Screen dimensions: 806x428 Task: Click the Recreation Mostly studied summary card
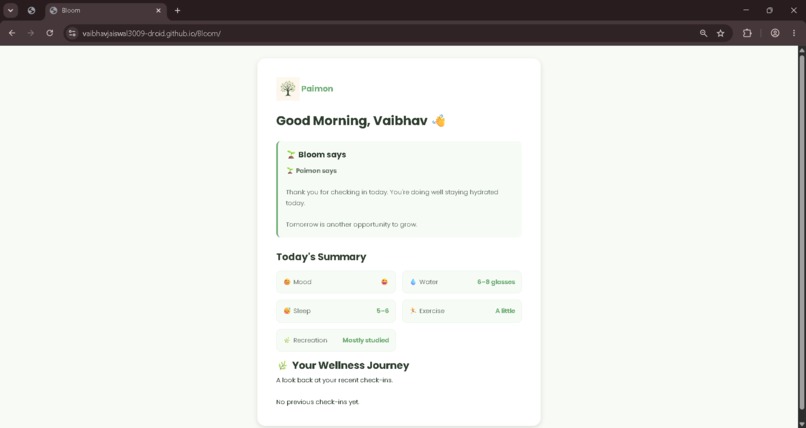pos(336,340)
